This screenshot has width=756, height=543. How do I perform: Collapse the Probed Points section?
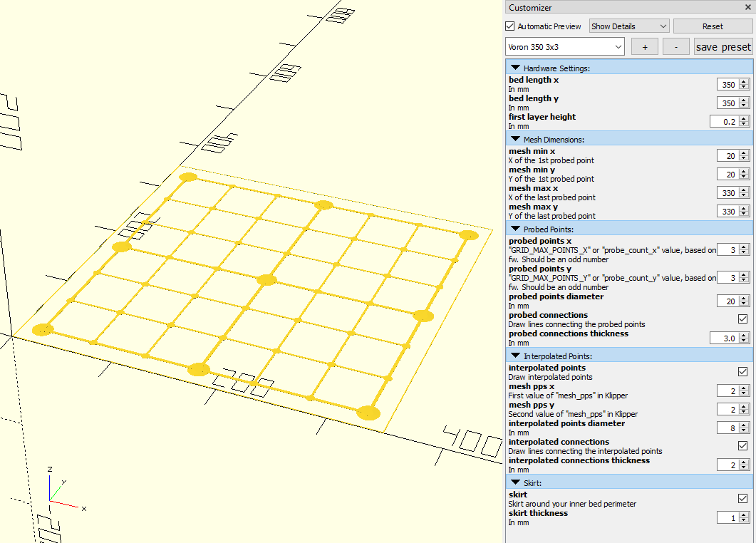[515, 229]
